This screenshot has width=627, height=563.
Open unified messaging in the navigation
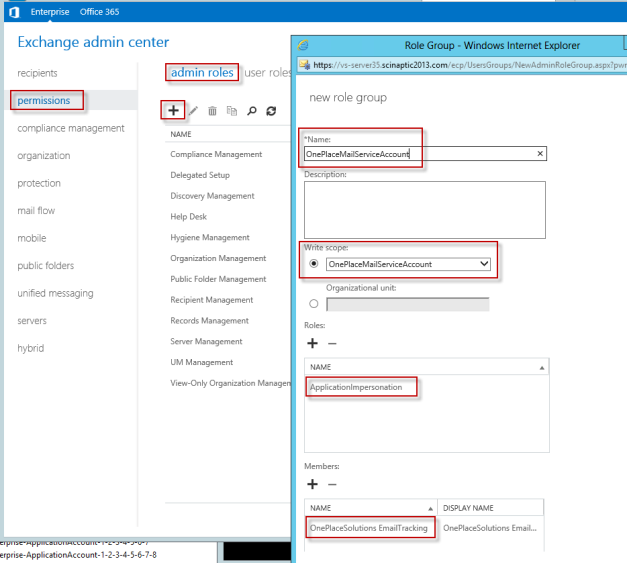pos(55,293)
